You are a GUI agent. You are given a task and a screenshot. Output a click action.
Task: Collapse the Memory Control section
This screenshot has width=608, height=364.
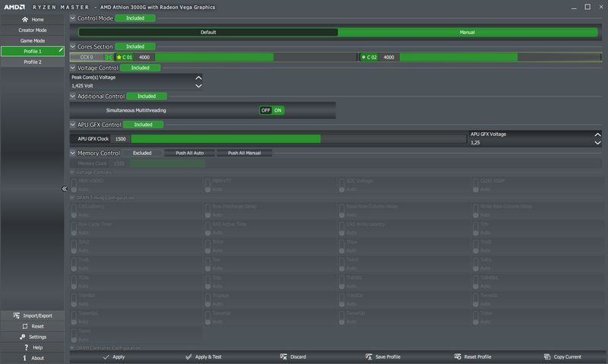pyautogui.click(x=72, y=153)
